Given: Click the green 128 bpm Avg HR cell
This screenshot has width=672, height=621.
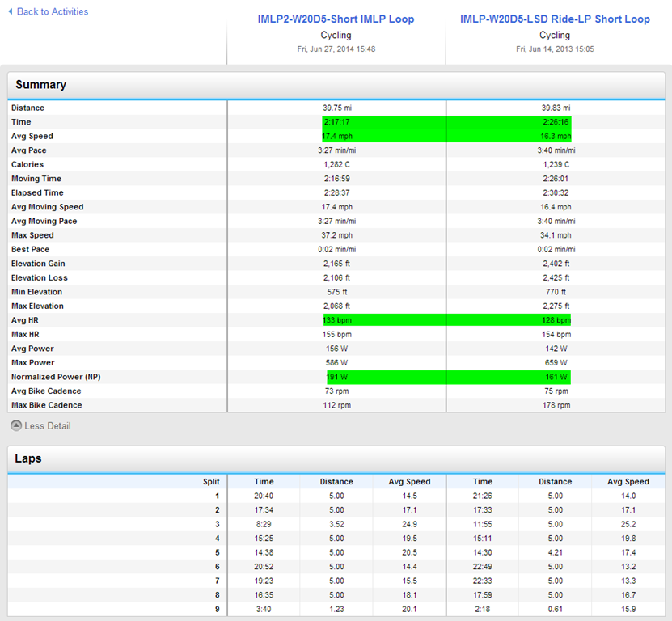Looking at the screenshot, I should pyautogui.click(x=555, y=320).
